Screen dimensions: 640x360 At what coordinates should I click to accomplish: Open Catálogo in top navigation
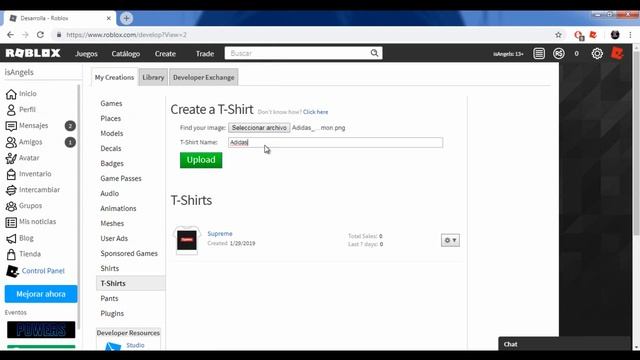click(x=126, y=53)
